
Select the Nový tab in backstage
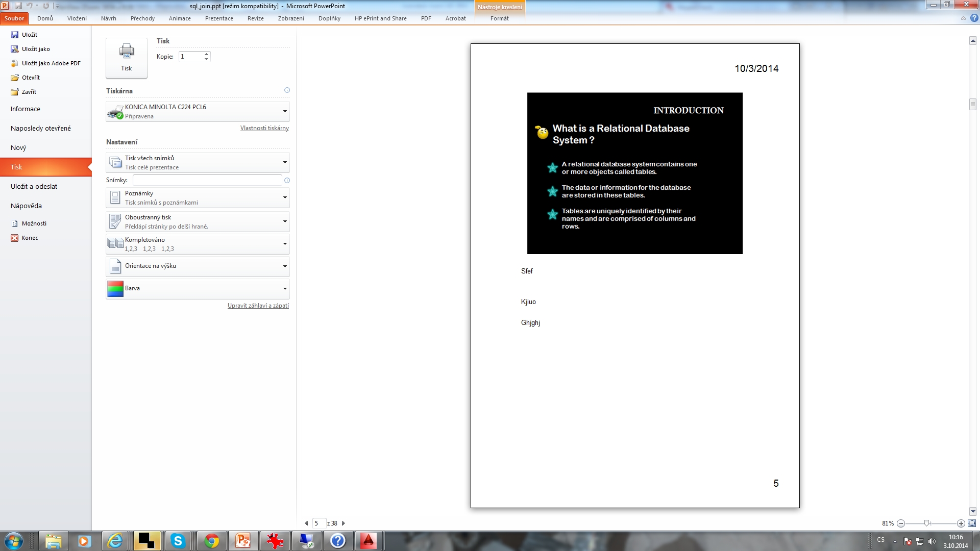[46, 148]
